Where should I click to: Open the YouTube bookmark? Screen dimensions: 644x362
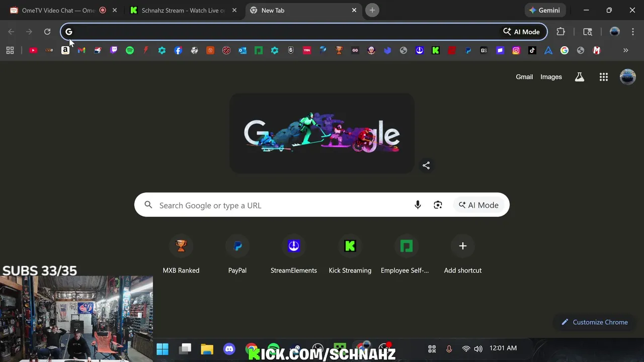click(33, 50)
